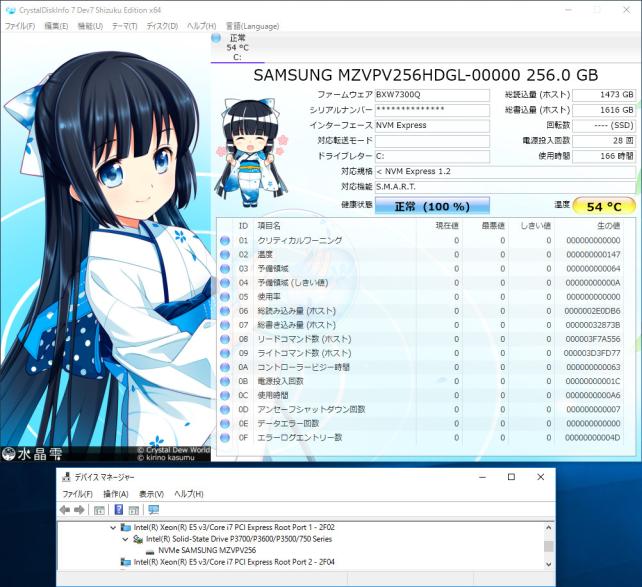Click the status orb for ID 0E row
Viewport: 642px width, 587px height.
(x=225, y=424)
